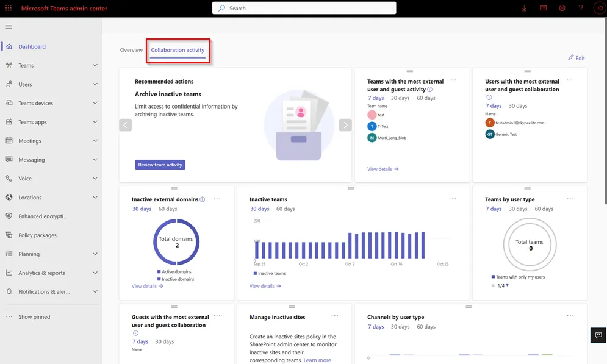This screenshot has width=607, height=364.
Task: Open the JD account avatar
Action: point(598,8)
